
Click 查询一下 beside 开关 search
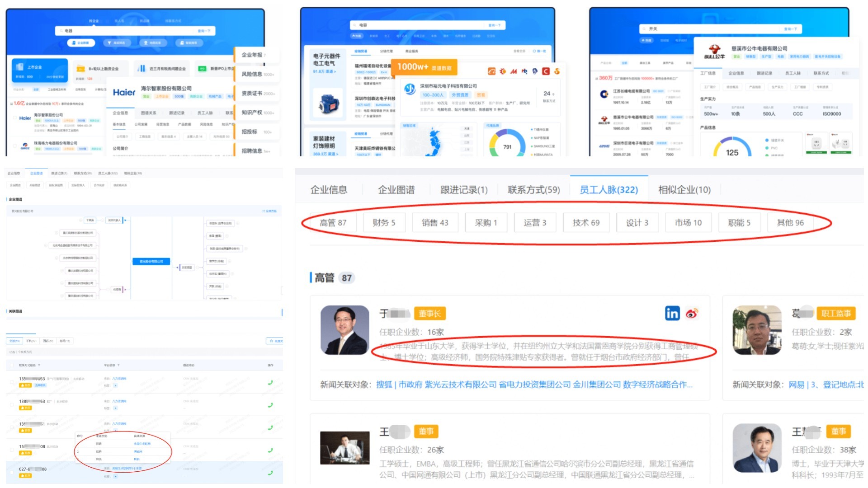pyautogui.click(x=790, y=29)
